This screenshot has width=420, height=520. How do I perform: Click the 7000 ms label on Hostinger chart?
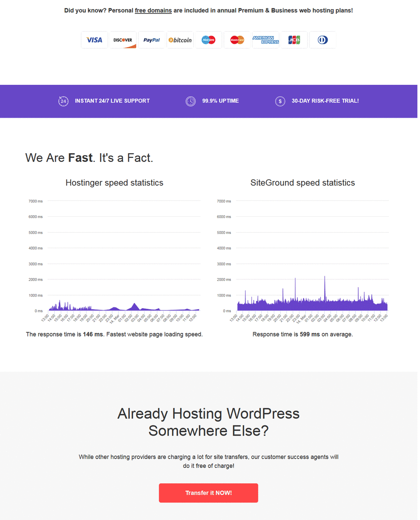[36, 201]
